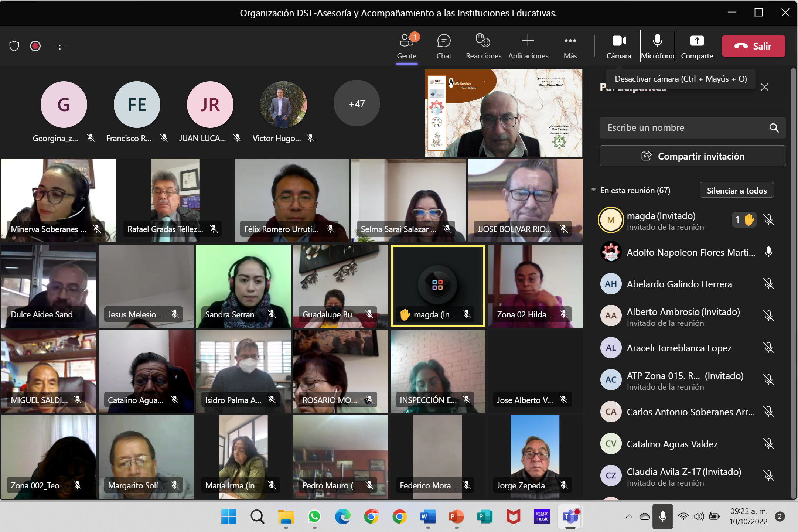Click Adolfo Napoleon Flores microphone icon

pos(769,252)
